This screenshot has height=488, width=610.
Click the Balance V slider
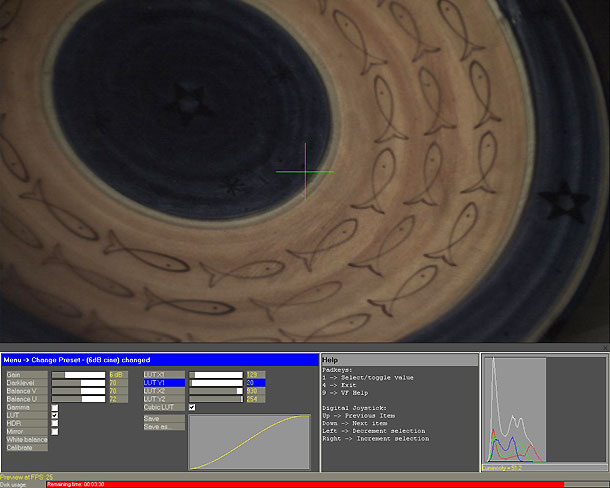pyautogui.click(x=78, y=391)
